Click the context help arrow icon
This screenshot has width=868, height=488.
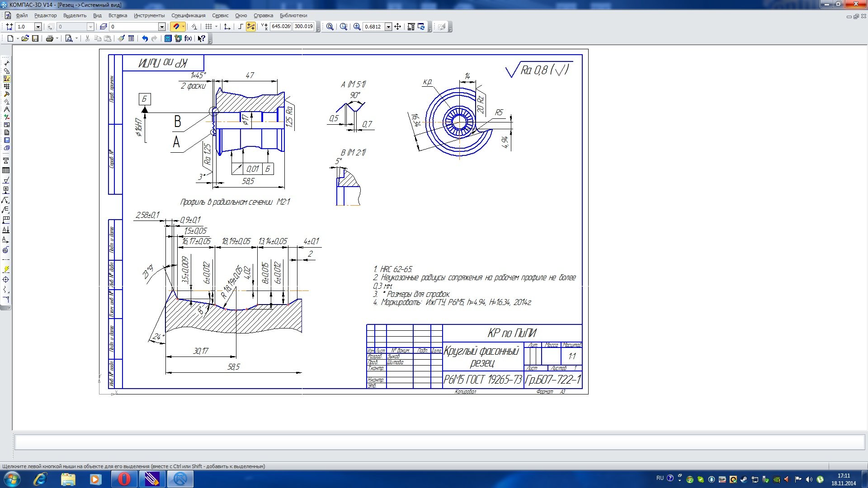(x=201, y=38)
